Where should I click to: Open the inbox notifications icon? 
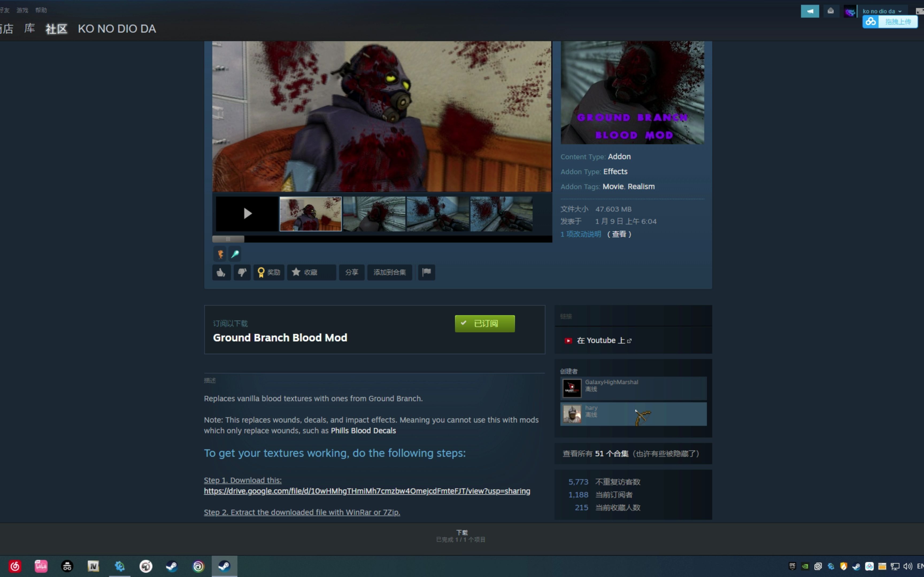click(x=830, y=11)
